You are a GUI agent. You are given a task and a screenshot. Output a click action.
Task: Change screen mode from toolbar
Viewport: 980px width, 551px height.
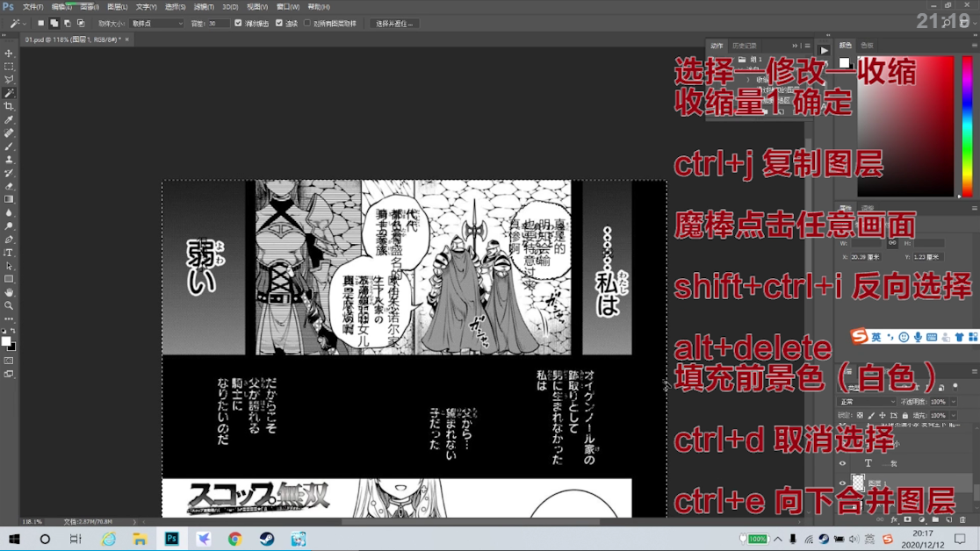(x=9, y=374)
